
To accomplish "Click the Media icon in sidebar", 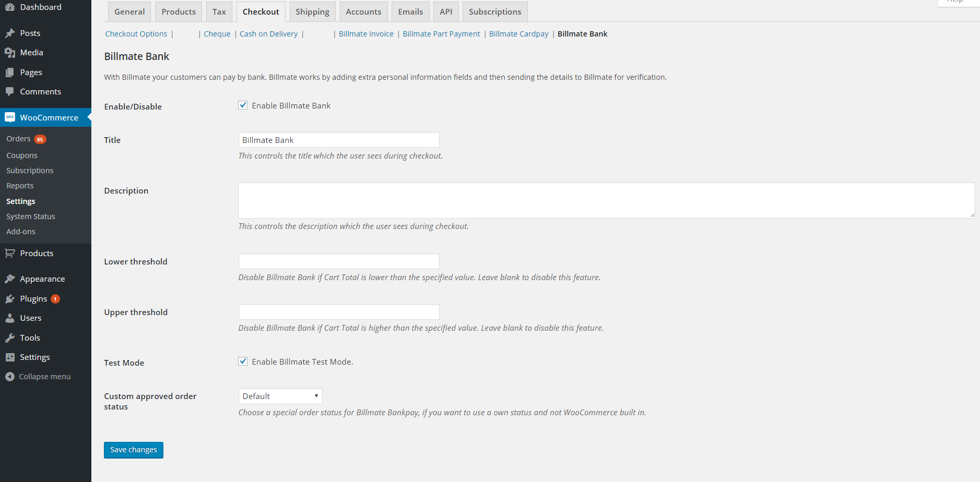I will pyautogui.click(x=9, y=53).
